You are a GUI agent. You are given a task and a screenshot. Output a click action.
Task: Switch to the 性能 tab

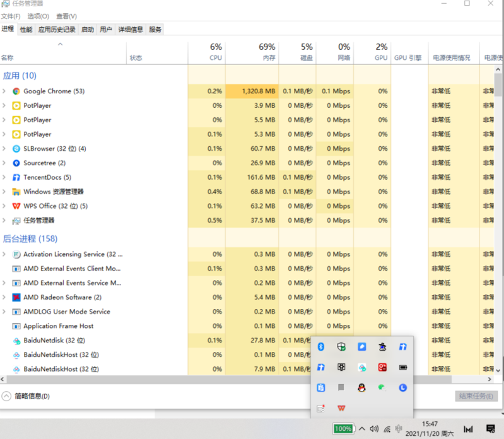[x=26, y=30]
